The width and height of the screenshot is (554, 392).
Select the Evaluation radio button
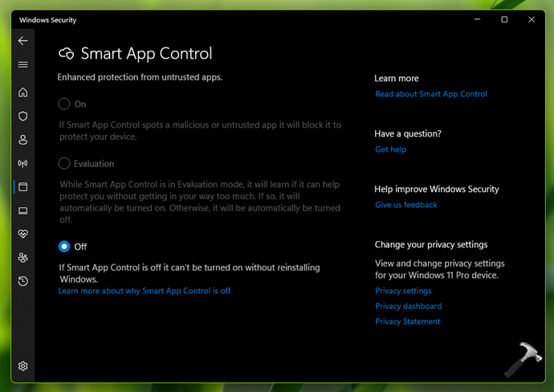tap(64, 163)
